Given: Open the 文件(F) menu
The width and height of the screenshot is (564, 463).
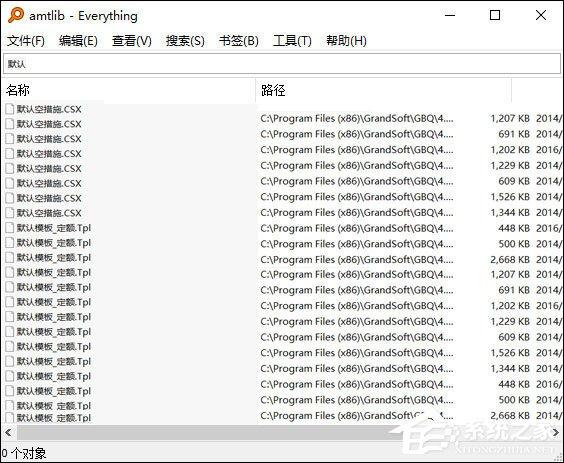Looking at the screenshot, I should click(26, 41).
